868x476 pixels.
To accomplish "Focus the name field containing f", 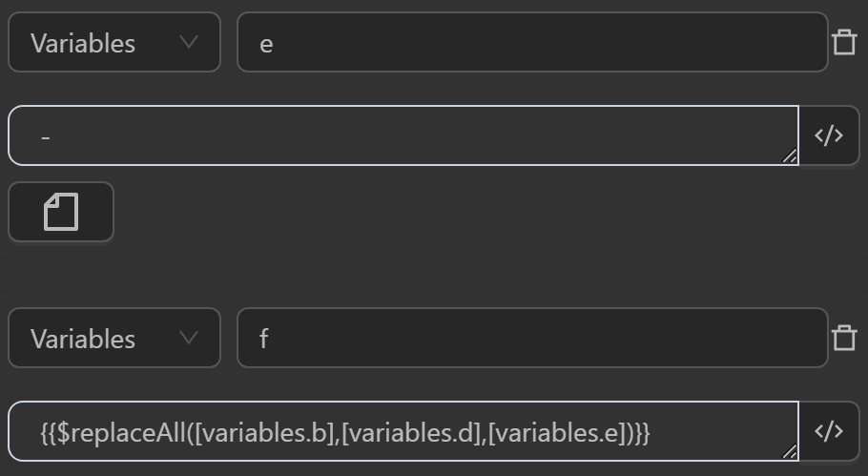I will click(x=531, y=339).
